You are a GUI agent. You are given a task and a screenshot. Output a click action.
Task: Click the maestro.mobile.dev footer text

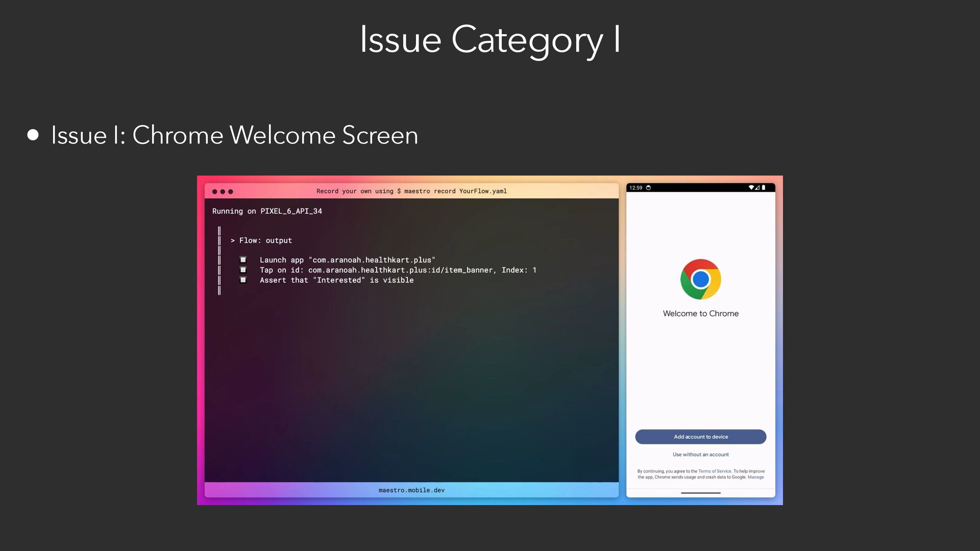coord(411,490)
